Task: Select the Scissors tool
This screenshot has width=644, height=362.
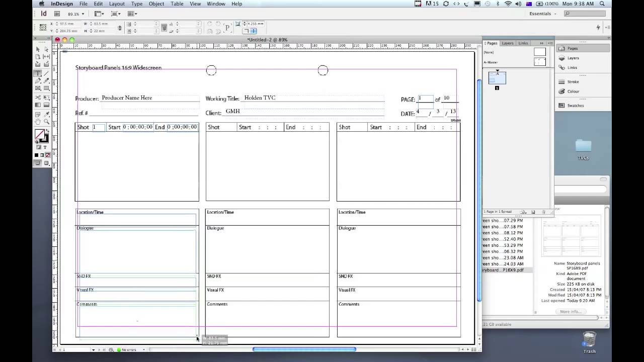Action: pyautogui.click(x=38, y=97)
